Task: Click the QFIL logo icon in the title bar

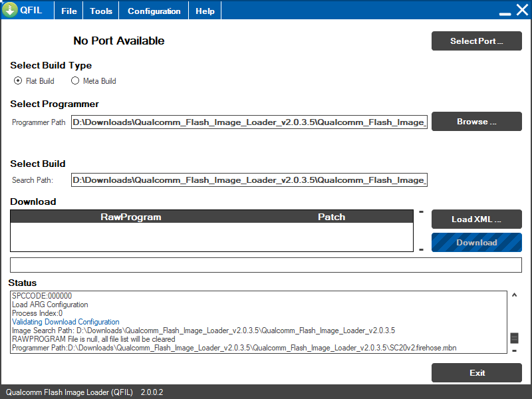Action: point(11,9)
